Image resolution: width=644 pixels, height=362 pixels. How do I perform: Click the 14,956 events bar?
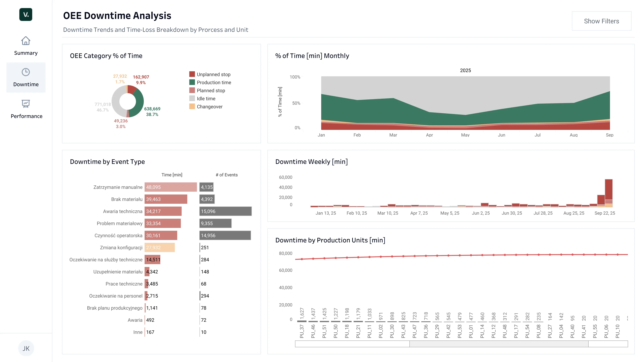225,236
